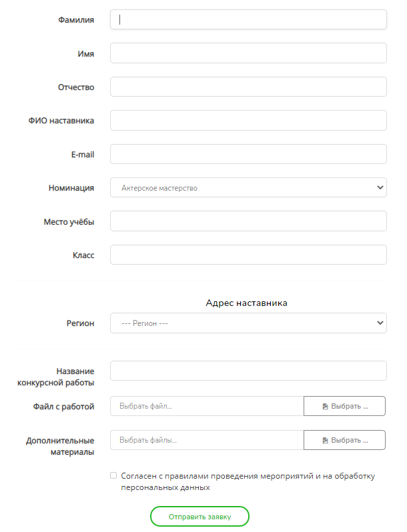The height and width of the screenshot is (532, 407).
Task: Focus the Фамилия input field
Action: [248, 19]
